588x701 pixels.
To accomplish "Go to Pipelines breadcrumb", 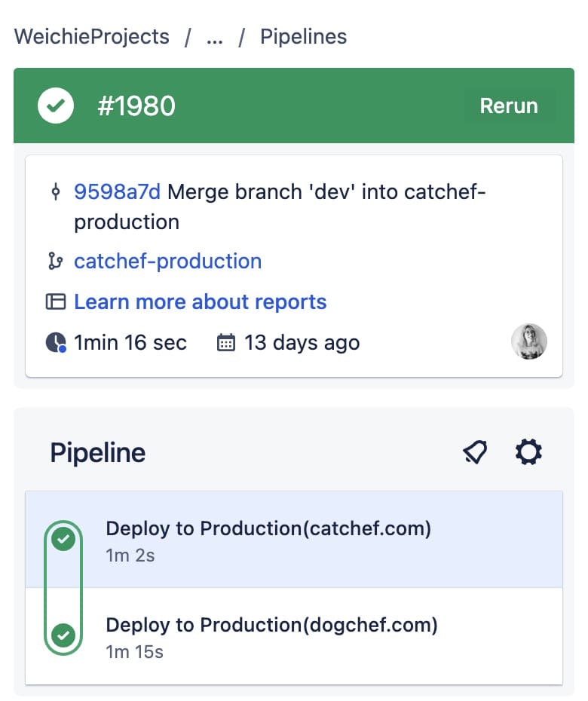I will pyautogui.click(x=303, y=37).
